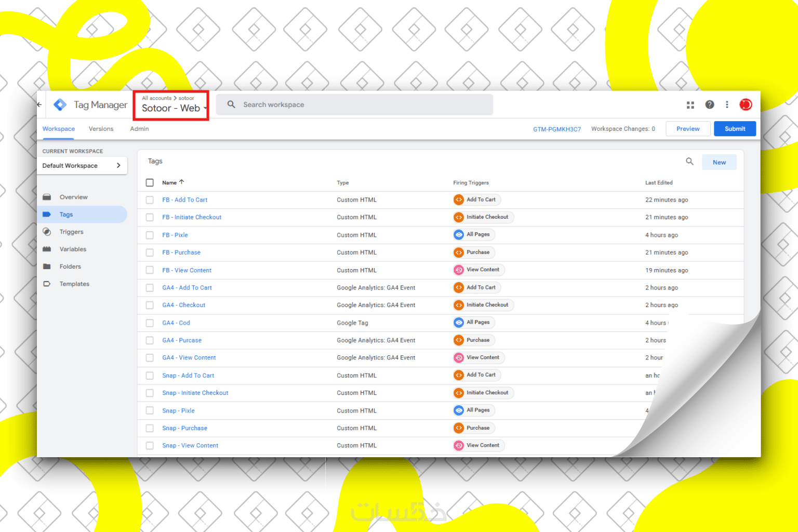
Task: Click the Last Edited column header
Action: click(x=659, y=183)
